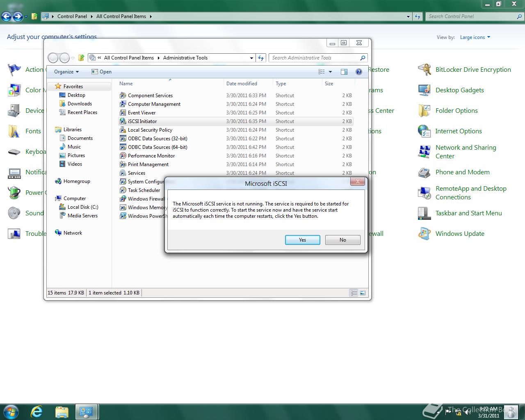Select Videos under Libraries
This screenshot has width=525, height=420.
[x=75, y=164]
